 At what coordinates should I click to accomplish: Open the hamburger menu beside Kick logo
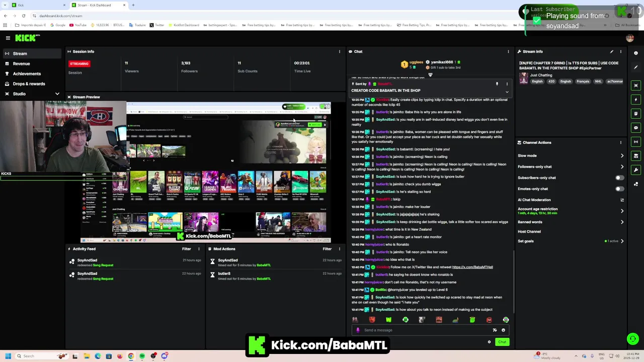tap(8, 38)
